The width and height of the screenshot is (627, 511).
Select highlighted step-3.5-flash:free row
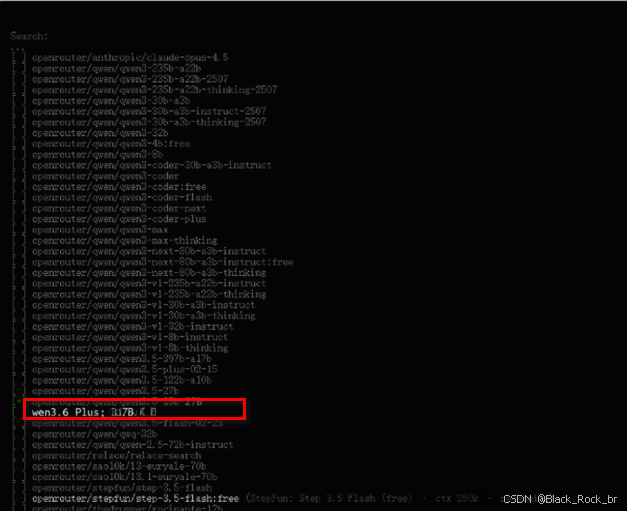pyautogui.click(x=135, y=499)
